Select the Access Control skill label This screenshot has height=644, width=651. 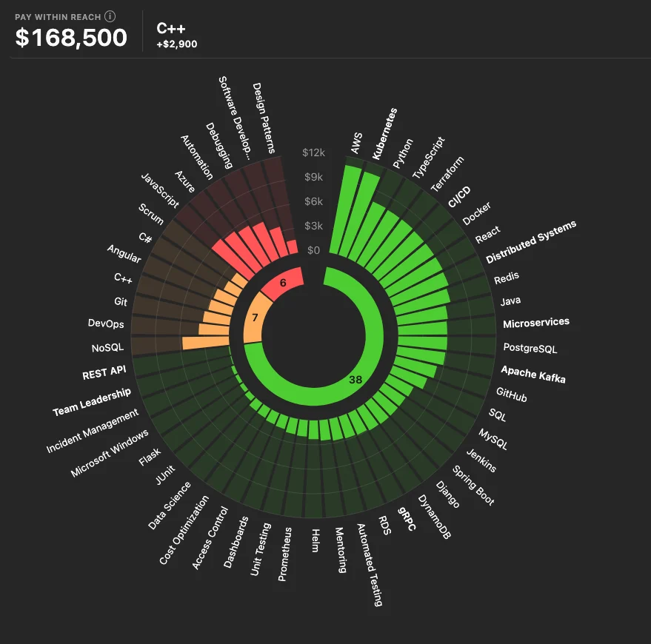tap(210, 537)
